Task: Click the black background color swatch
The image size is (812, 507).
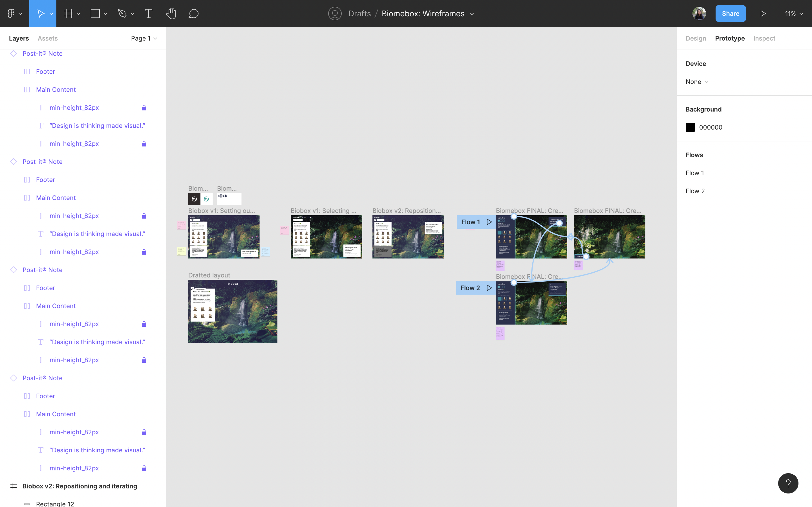Action: click(690, 127)
